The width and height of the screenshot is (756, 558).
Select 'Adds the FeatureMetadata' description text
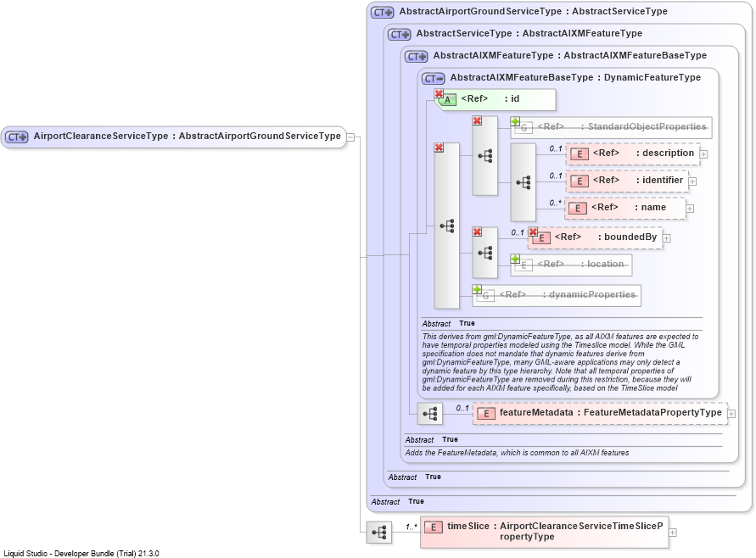pos(517,453)
